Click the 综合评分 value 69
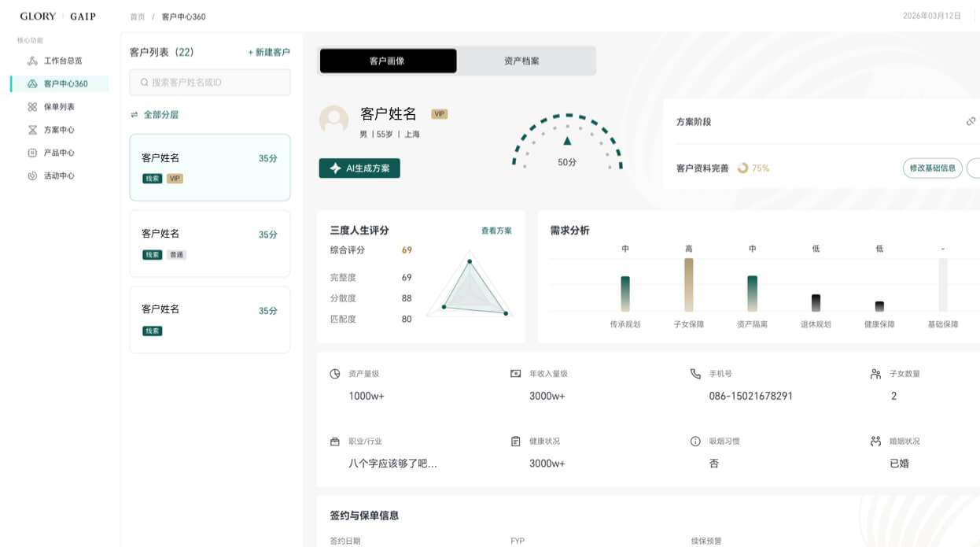 click(x=407, y=250)
